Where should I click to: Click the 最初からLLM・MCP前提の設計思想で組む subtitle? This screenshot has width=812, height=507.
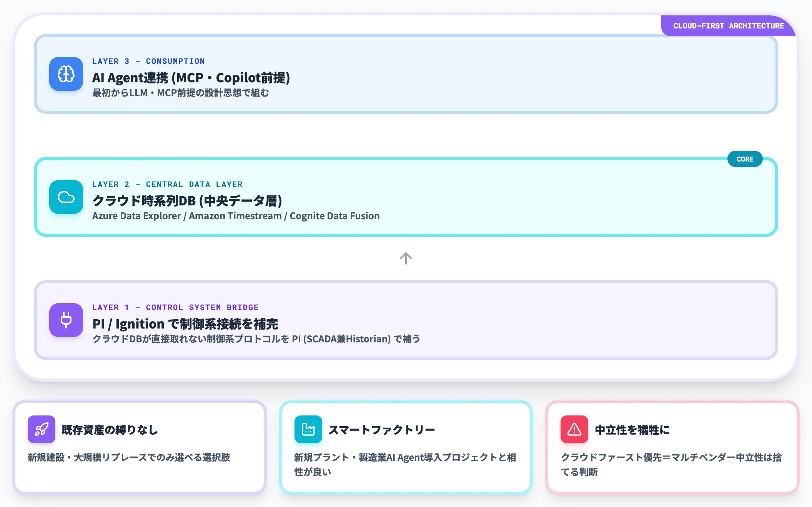[x=181, y=93]
